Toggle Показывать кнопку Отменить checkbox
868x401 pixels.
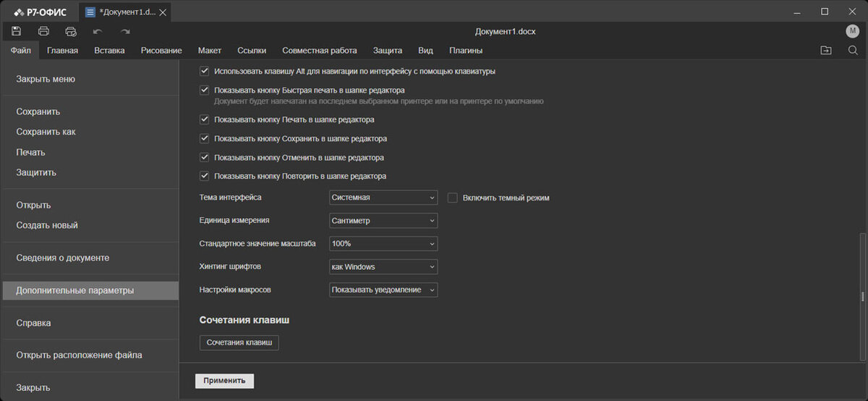pos(204,157)
